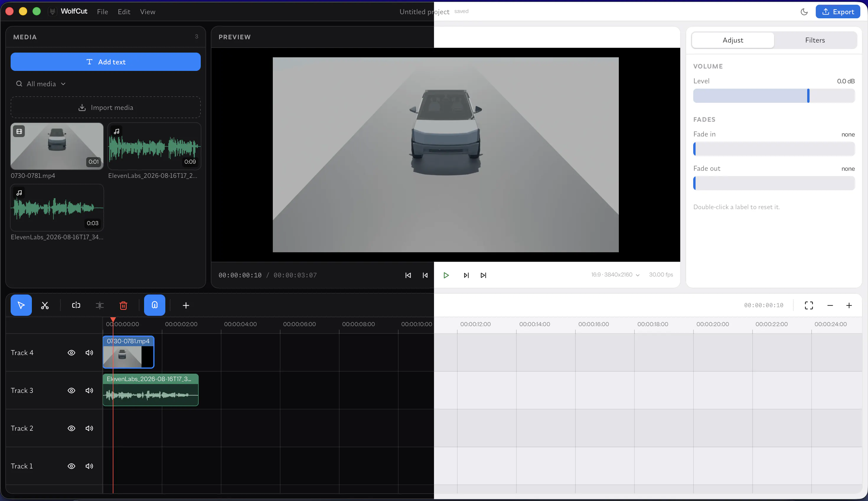Select the 0730-0781.mp4 media thumbnail
The width and height of the screenshot is (868, 501).
(x=57, y=146)
